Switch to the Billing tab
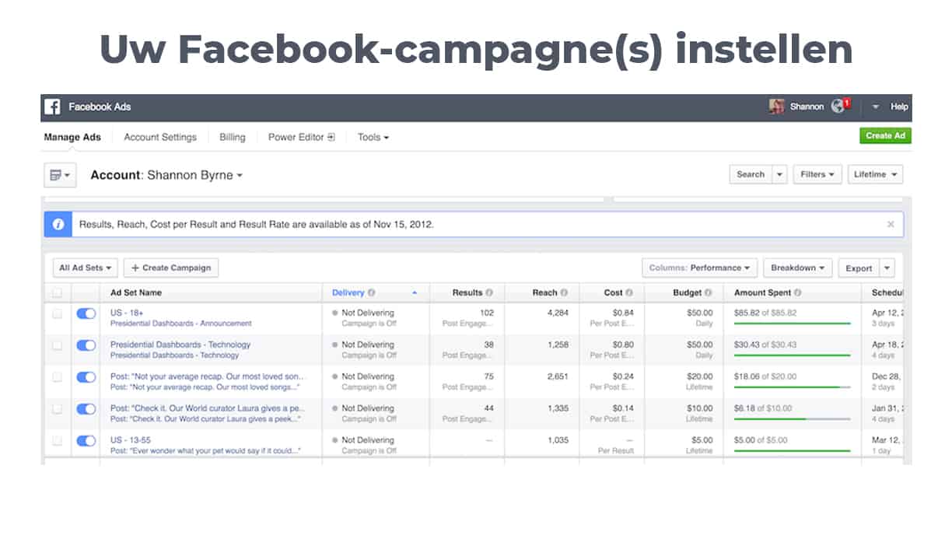This screenshot has height=560, width=952. 231,137
